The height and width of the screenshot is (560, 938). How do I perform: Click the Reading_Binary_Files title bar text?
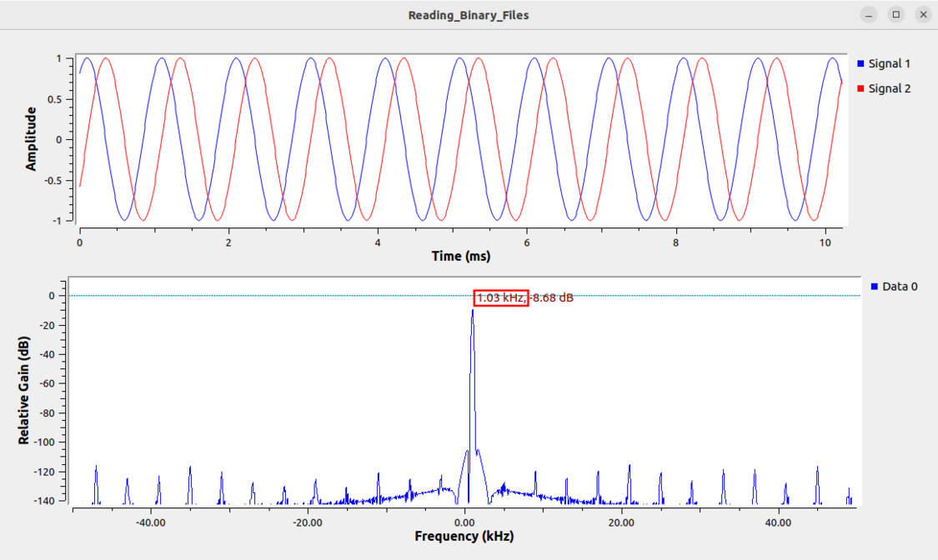(x=469, y=14)
